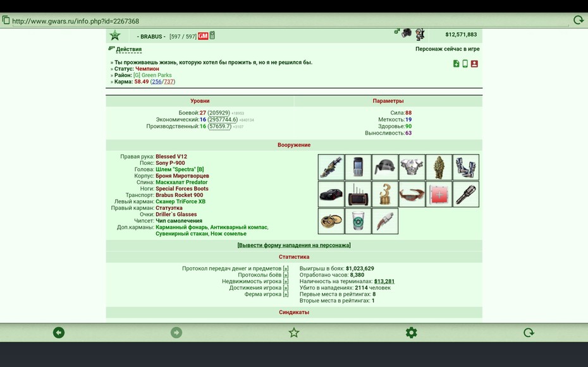Click the Blessed V12 weapon thumbnail
This screenshot has height=367, width=588.
[x=331, y=167]
